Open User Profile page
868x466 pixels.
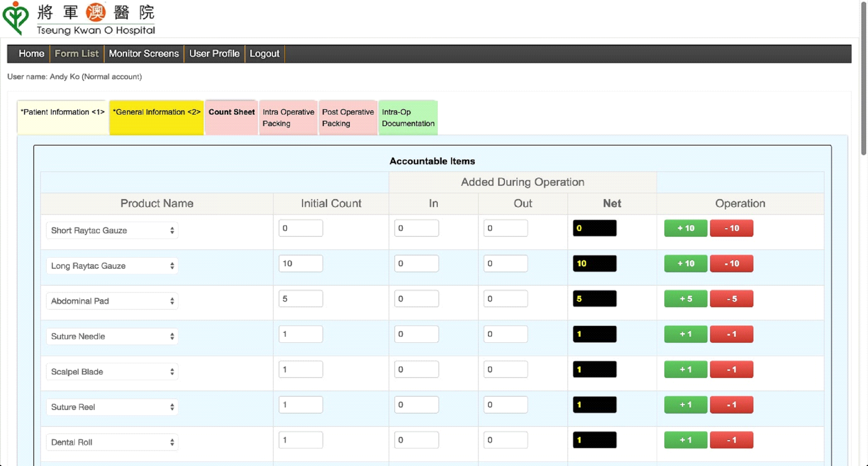(214, 54)
